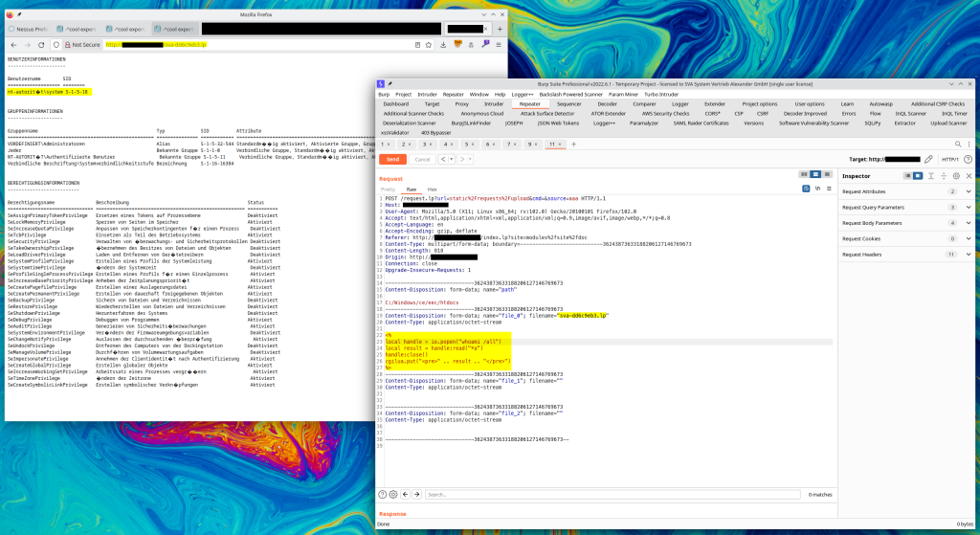Send the request in Repeater
This screenshot has width=980, height=535.
[392, 160]
